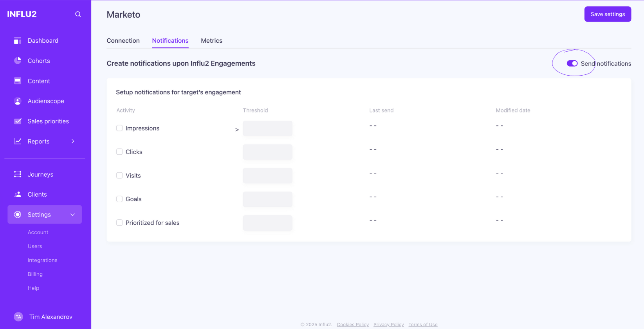This screenshot has width=644, height=329.
Task: Click the Activity column header
Action: click(x=126, y=110)
